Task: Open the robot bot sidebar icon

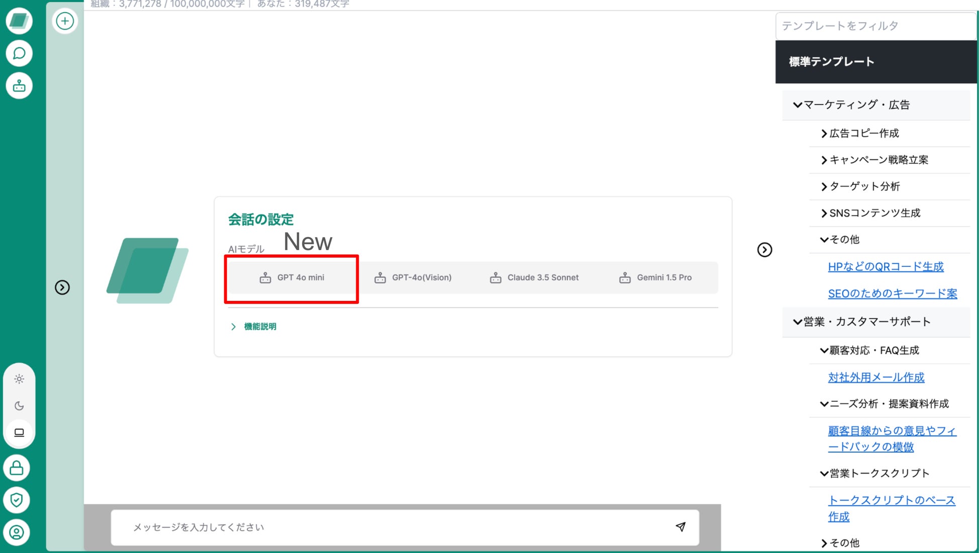Action: 19,86
